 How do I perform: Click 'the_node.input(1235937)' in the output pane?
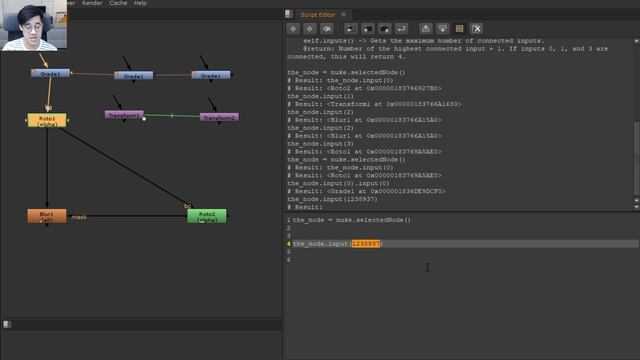point(332,199)
